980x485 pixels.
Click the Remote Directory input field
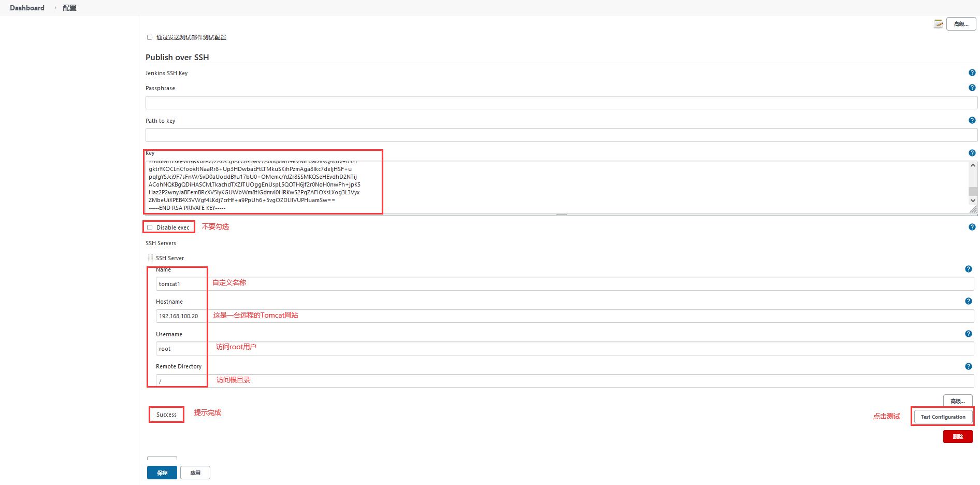click(x=565, y=381)
